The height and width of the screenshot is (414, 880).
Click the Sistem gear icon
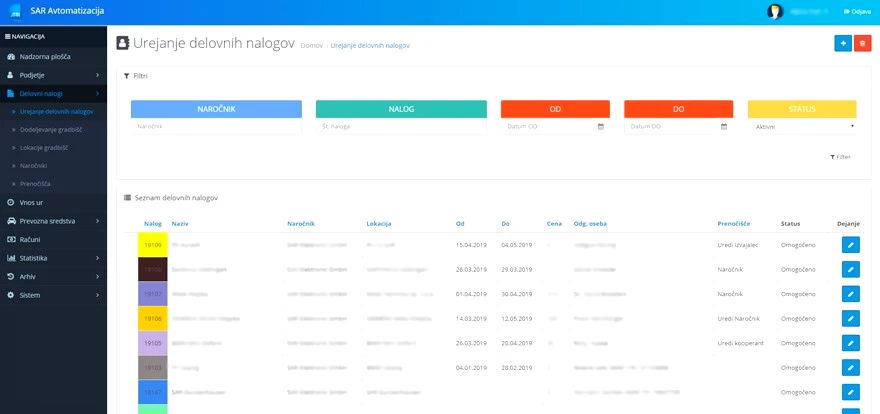click(10, 295)
